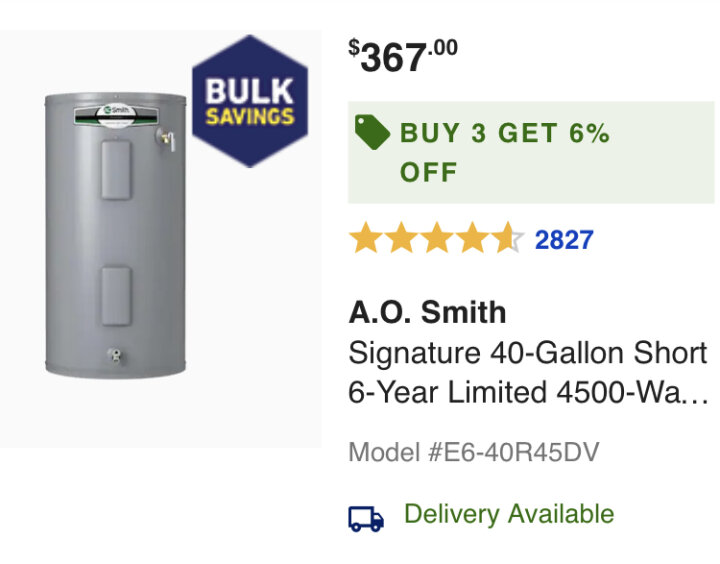The height and width of the screenshot is (564, 720).
Task: Open the A.O. Smith brand name
Action: [x=428, y=312]
